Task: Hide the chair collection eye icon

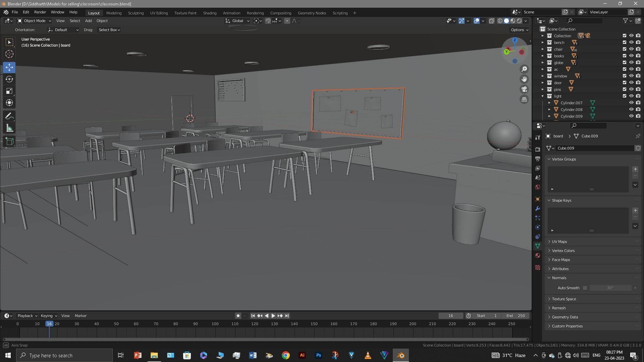Action: coord(631,49)
